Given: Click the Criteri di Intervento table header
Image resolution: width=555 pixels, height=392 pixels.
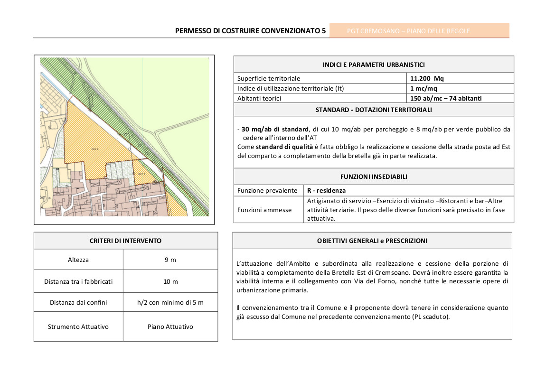Looking at the screenshot, I should (x=126, y=241).
